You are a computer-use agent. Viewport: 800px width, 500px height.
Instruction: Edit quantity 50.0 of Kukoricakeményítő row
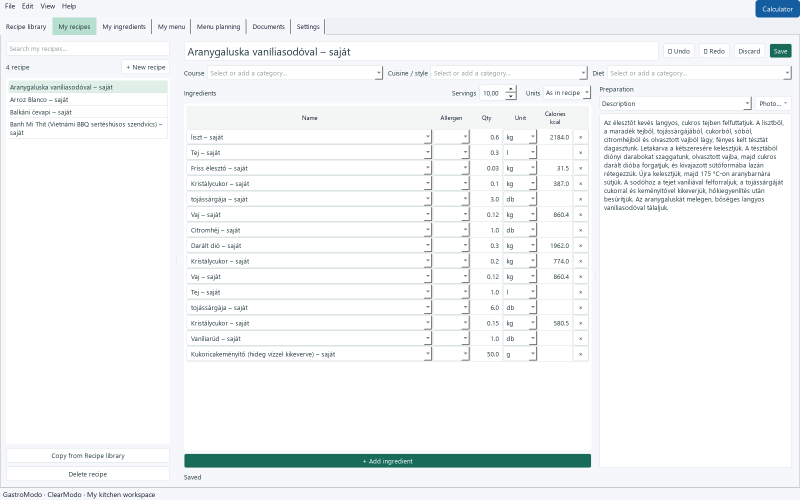point(486,354)
